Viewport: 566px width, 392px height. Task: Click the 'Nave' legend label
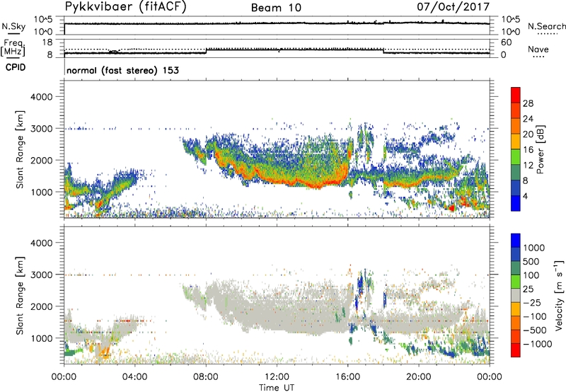pyautogui.click(x=538, y=50)
